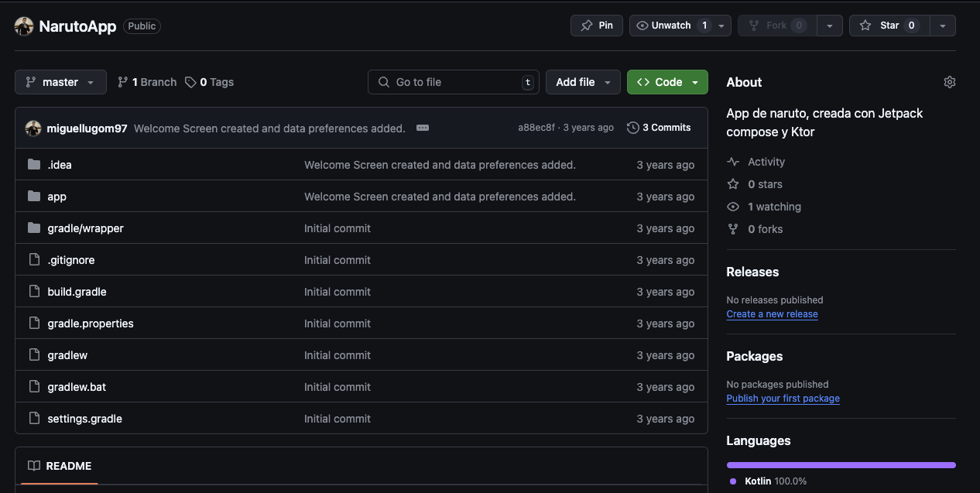This screenshot has width=980, height=493.
Task: Open the 0 Tags link
Action: (209, 82)
